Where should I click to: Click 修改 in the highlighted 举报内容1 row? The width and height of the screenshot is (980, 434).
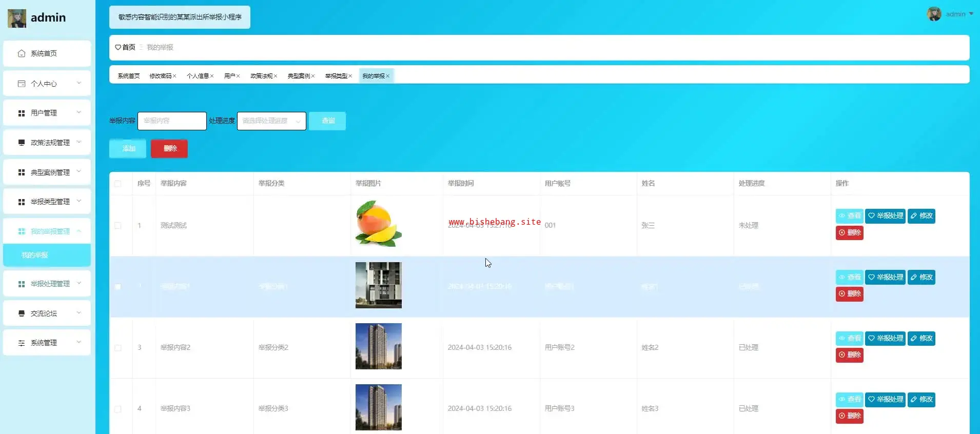[x=922, y=277]
